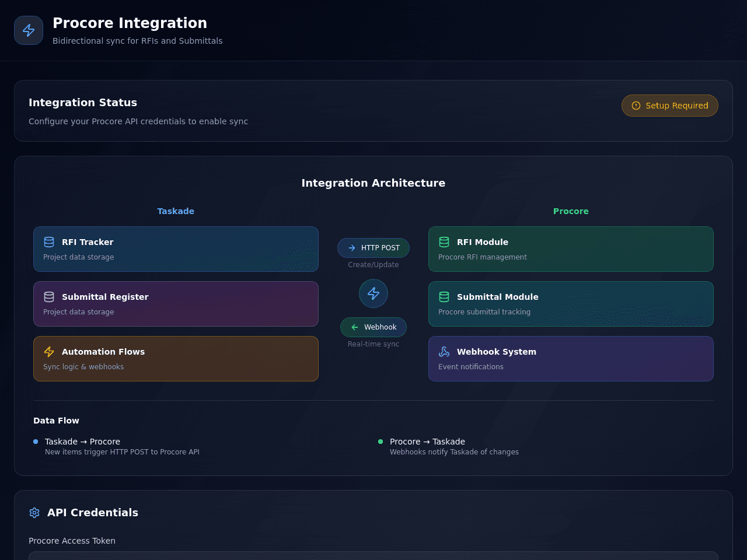This screenshot has height=560, width=747.
Task: Click the left arrow icon in Webhook pill
Action: [x=355, y=327]
